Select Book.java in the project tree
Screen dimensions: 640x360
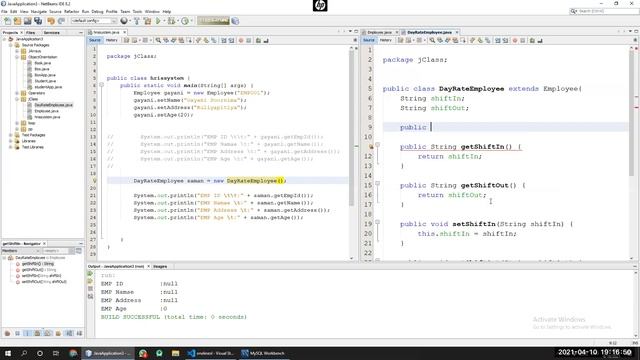coord(42,63)
